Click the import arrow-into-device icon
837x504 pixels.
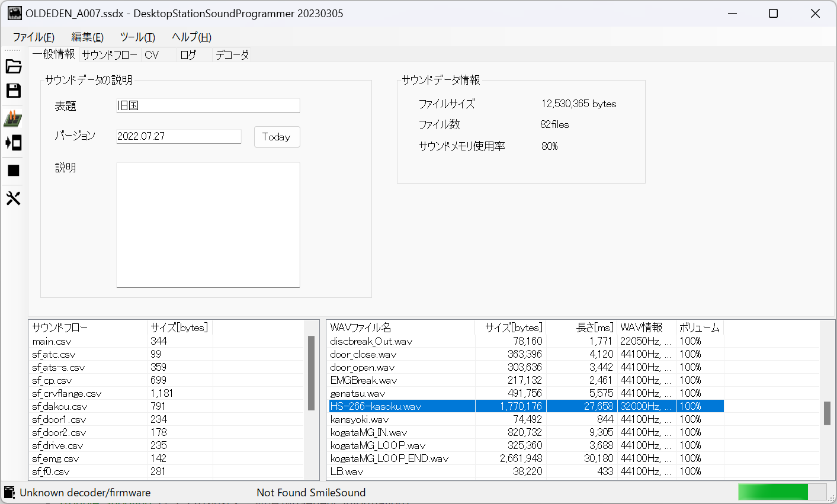pyautogui.click(x=13, y=143)
